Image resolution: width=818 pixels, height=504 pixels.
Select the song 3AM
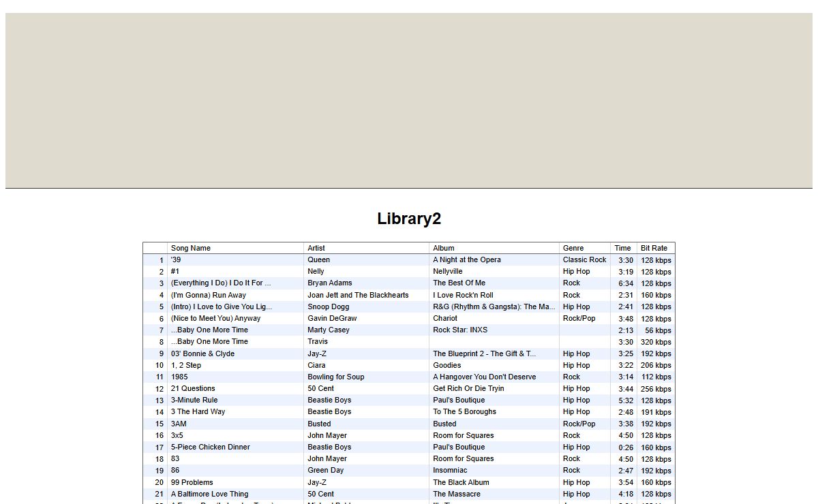(179, 424)
